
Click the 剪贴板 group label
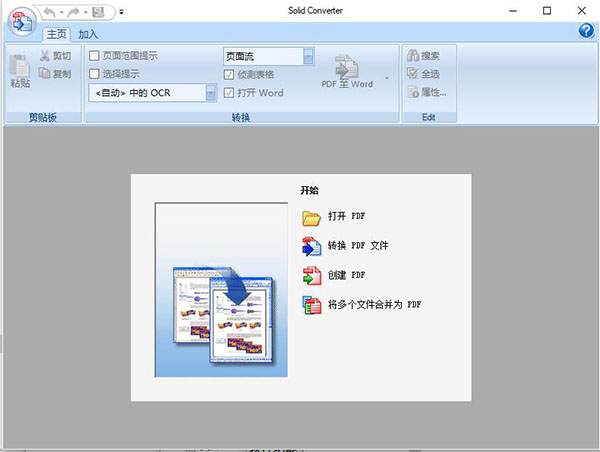pos(43,117)
